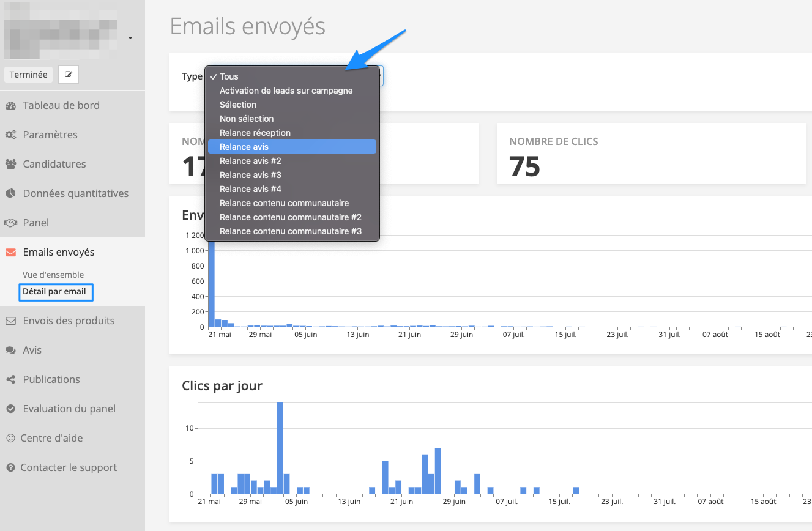The image size is (812, 531).
Task: Open the campaign switcher dropdown arrow
Action: pyautogui.click(x=130, y=38)
